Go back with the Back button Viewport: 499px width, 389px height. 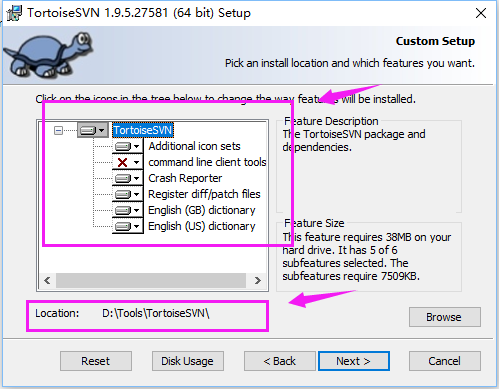point(280,361)
